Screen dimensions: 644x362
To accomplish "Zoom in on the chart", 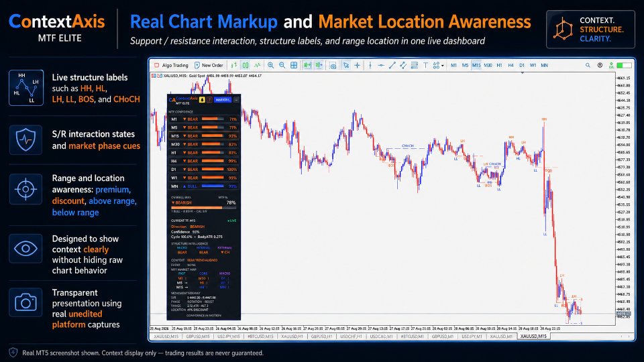I will tap(270, 65).
